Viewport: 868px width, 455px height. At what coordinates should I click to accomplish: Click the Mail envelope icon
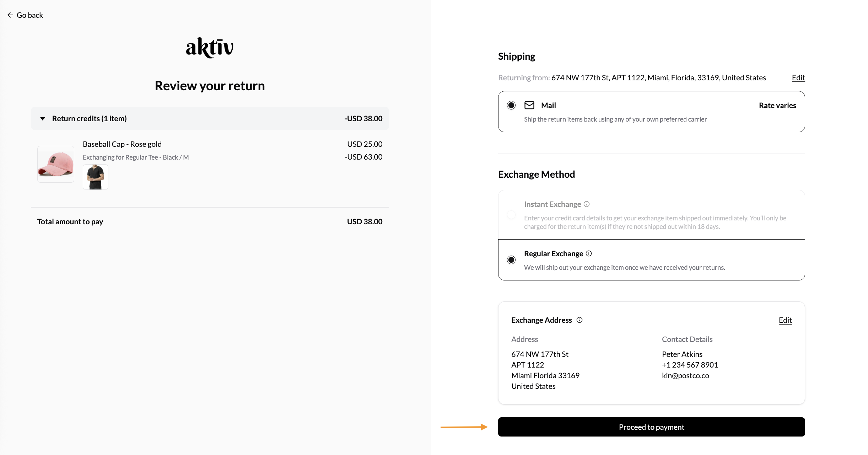coord(529,105)
